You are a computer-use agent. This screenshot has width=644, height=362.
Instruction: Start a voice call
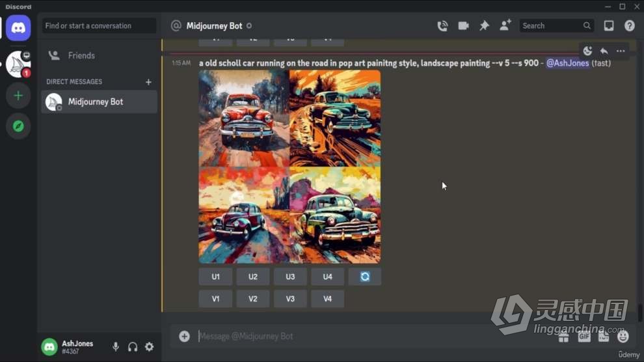click(x=442, y=26)
